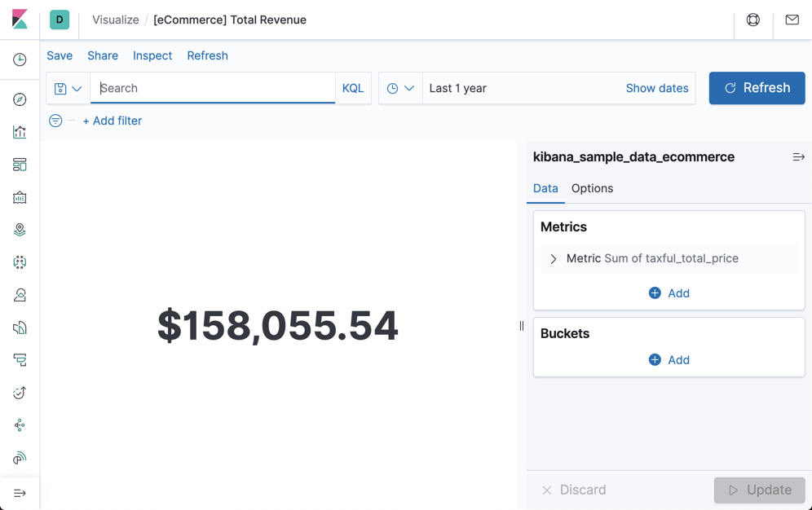Image resolution: width=812 pixels, height=510 pixels.
Task: Click Refresh in the top menu
Action: (207, 55)
